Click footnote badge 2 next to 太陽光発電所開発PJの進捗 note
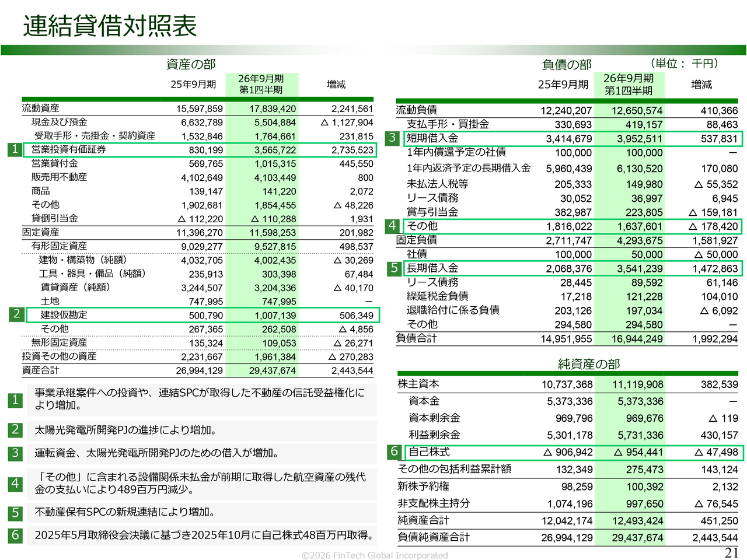This screenshot has height=560, width=747. [15, 430]
